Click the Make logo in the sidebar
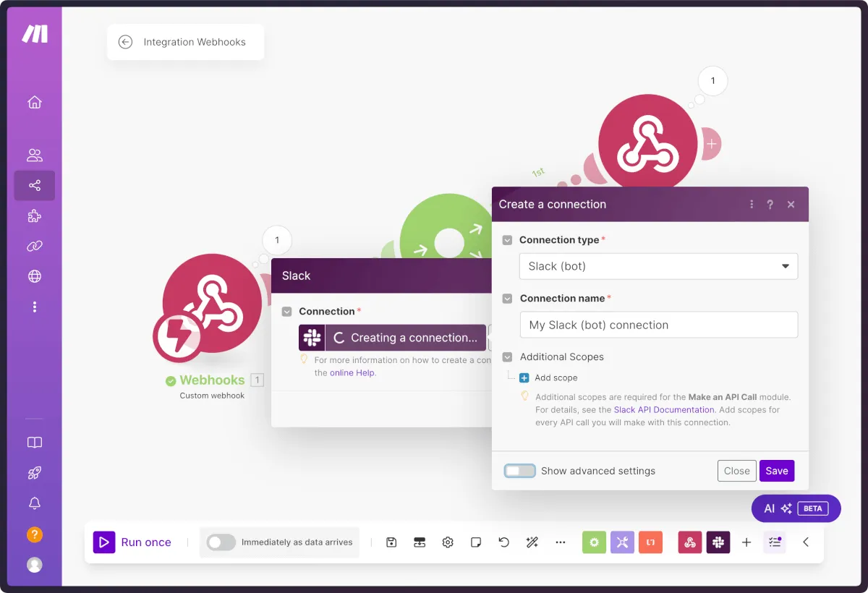868x593 pixels. click(35, 33)
